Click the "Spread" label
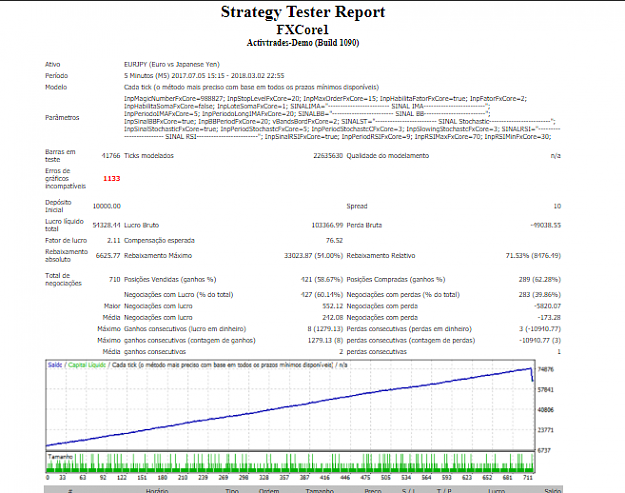Image resolution: width=625 pixels, height=493 pixels. [357, 206]
